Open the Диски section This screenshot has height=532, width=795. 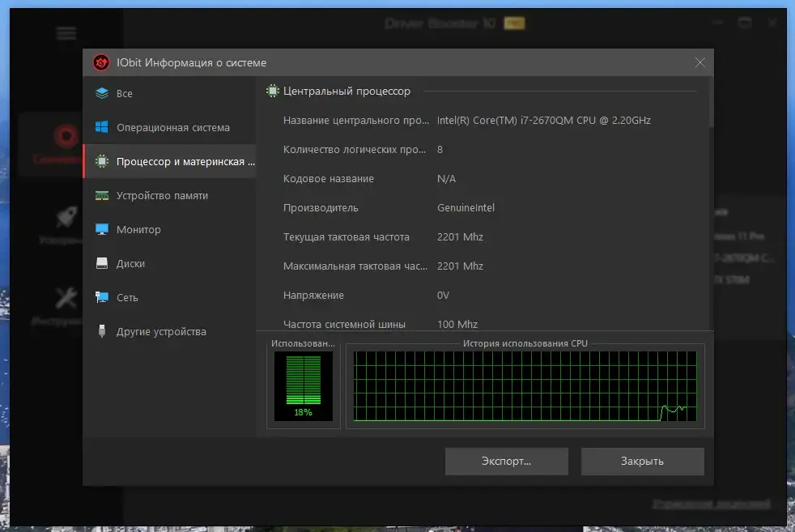pyautogui.click(x=170, y=263)
